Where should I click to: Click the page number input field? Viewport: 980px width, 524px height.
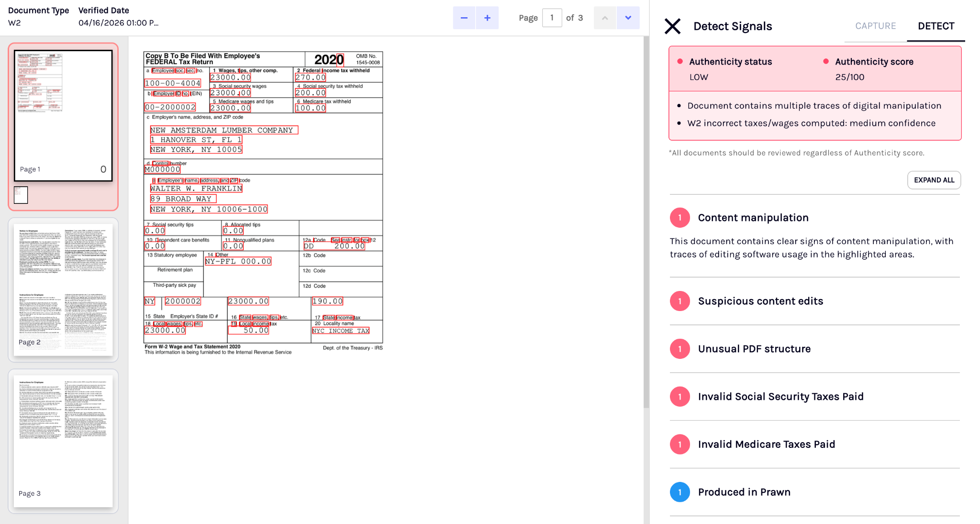tap(552, 18)
